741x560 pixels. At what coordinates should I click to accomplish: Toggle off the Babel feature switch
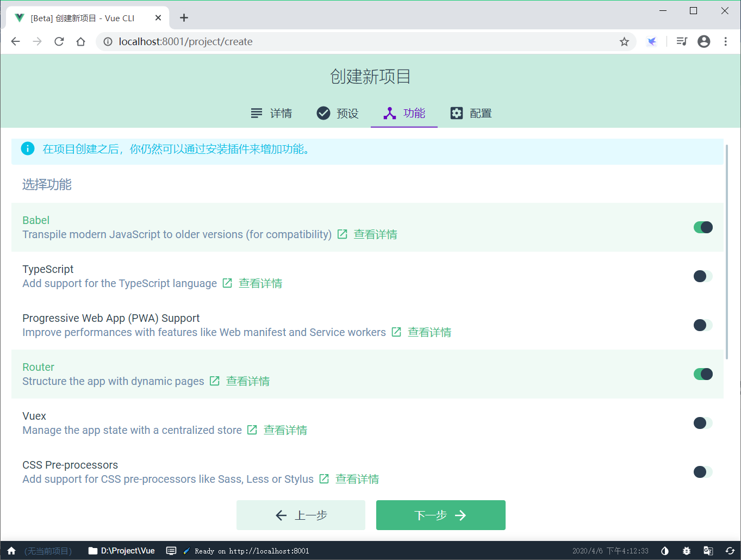tap(703, 227)
